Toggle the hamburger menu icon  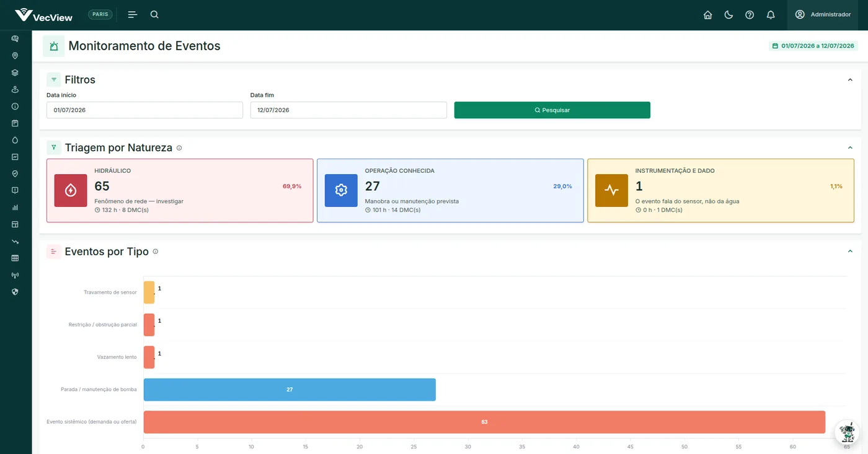pos(132,14)
